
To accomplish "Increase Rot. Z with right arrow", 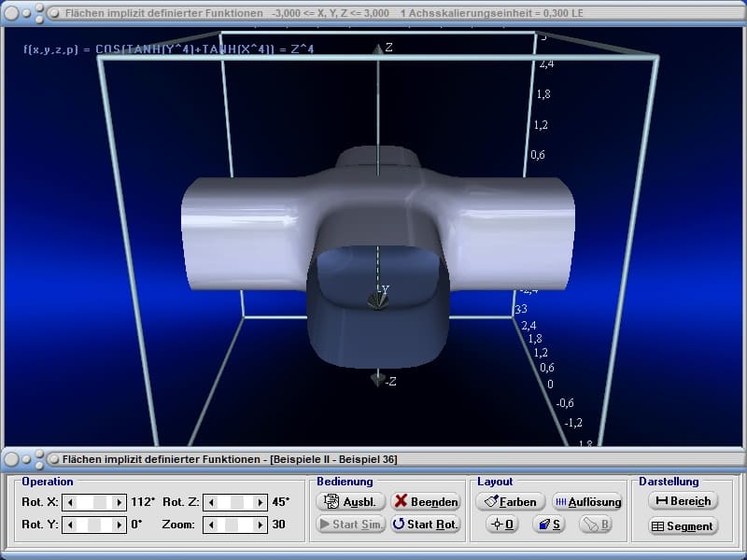I will 261,502.
